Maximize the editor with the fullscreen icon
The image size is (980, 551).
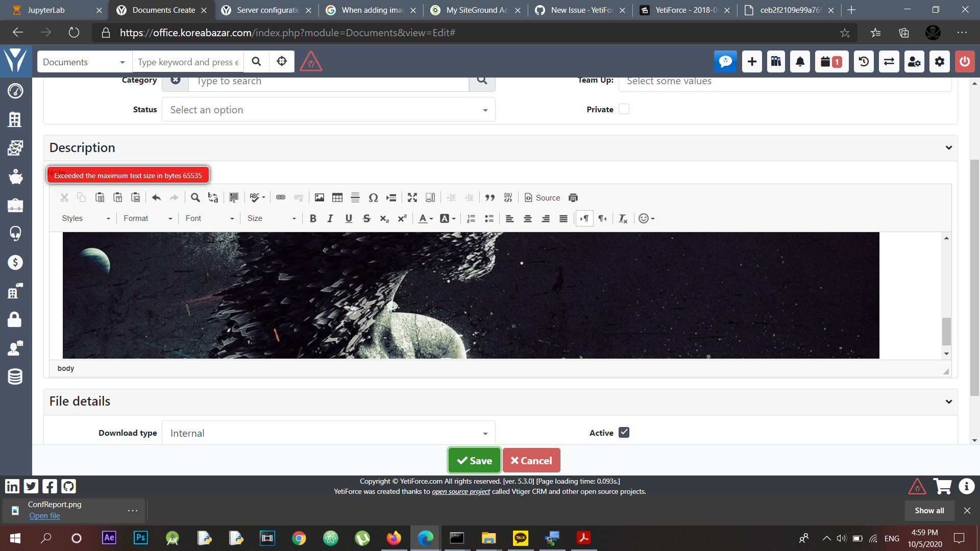click(412, 197)
